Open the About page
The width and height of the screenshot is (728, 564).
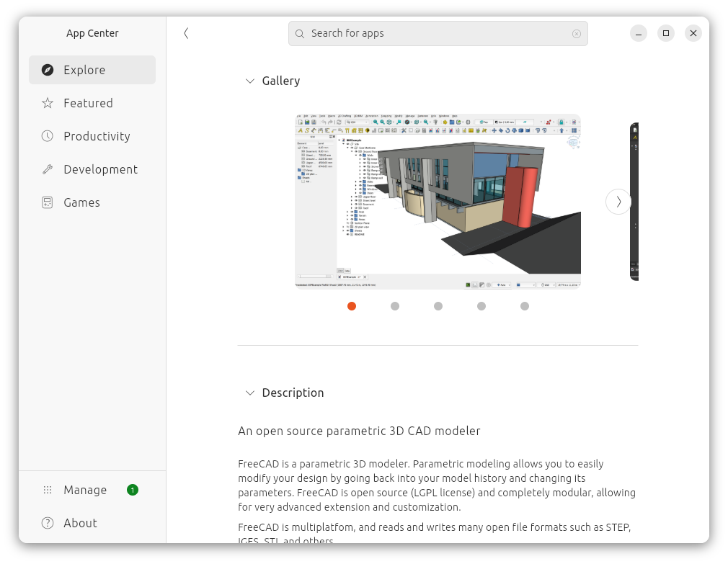click(92, 523)
